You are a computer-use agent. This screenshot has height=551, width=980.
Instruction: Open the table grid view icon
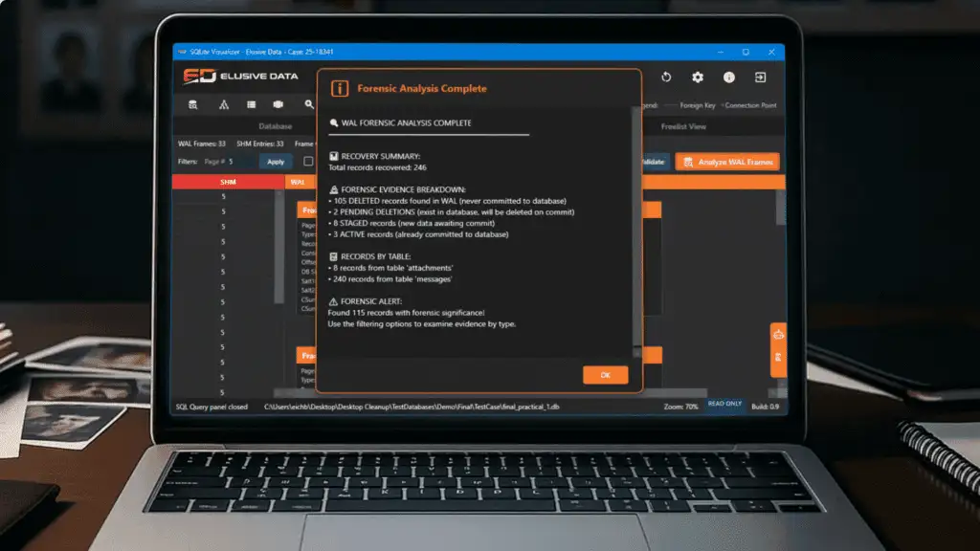tap(251, 103)
